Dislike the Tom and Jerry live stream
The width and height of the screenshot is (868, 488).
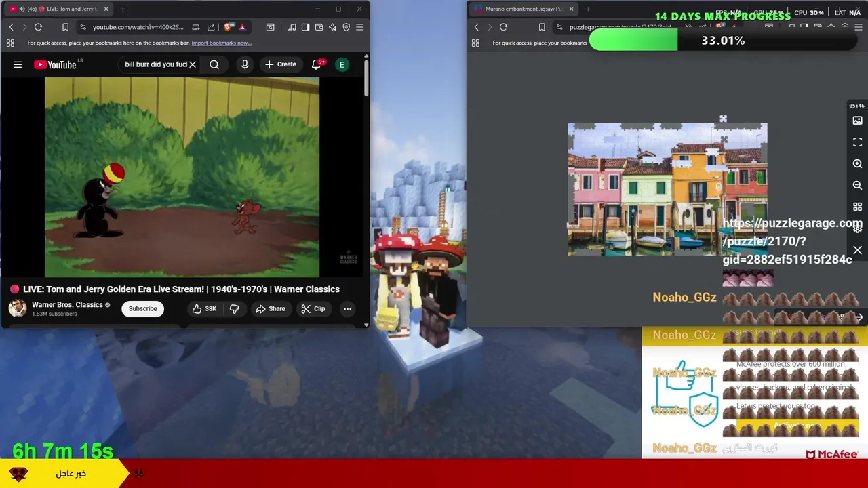[234, 309]
